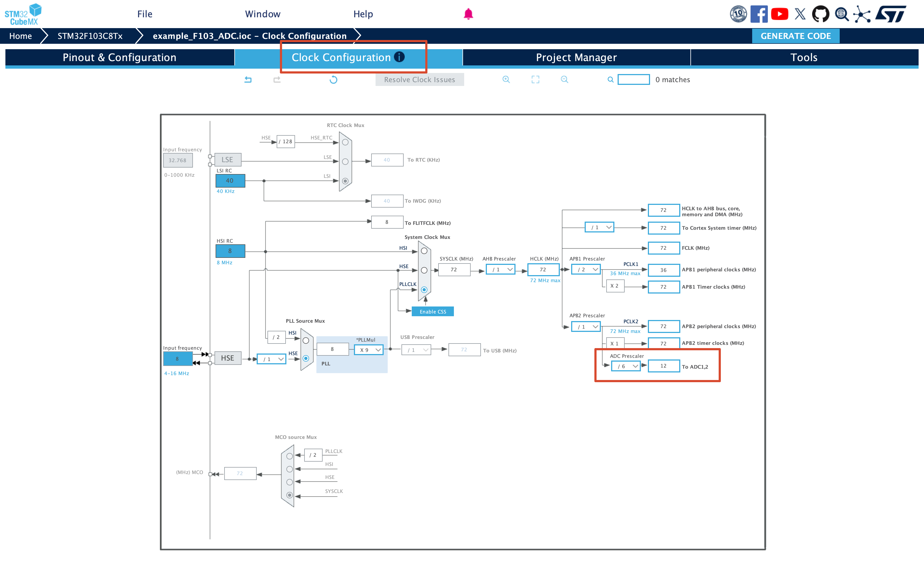Screen dimensions: 924x580
Task: Click the To ADC1,2 value field
Action: click(x=664, y=366)
